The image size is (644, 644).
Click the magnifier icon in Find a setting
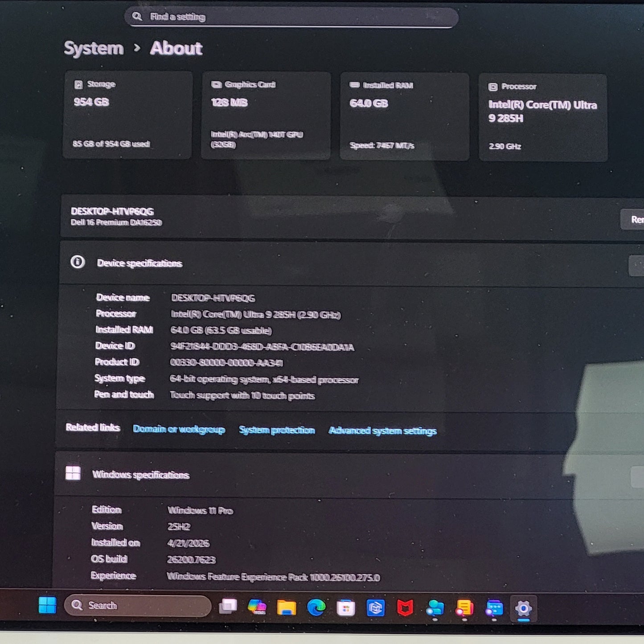pos(137,16)
